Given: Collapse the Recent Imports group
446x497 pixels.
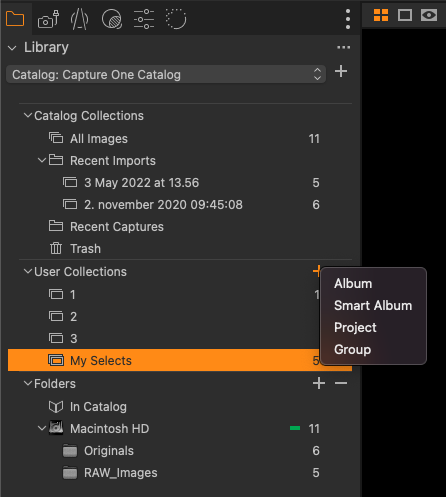Looking at the screenshot, I should click(x=42, y=160).
